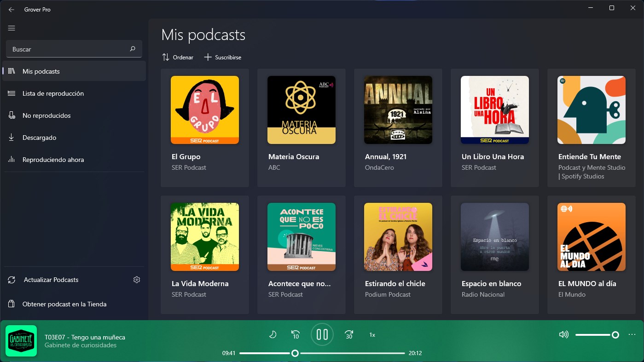Click the Mis podcasts page heading
Image resolution: width=644 pixels, height=362 pixels.
click(x=203, y=35)
